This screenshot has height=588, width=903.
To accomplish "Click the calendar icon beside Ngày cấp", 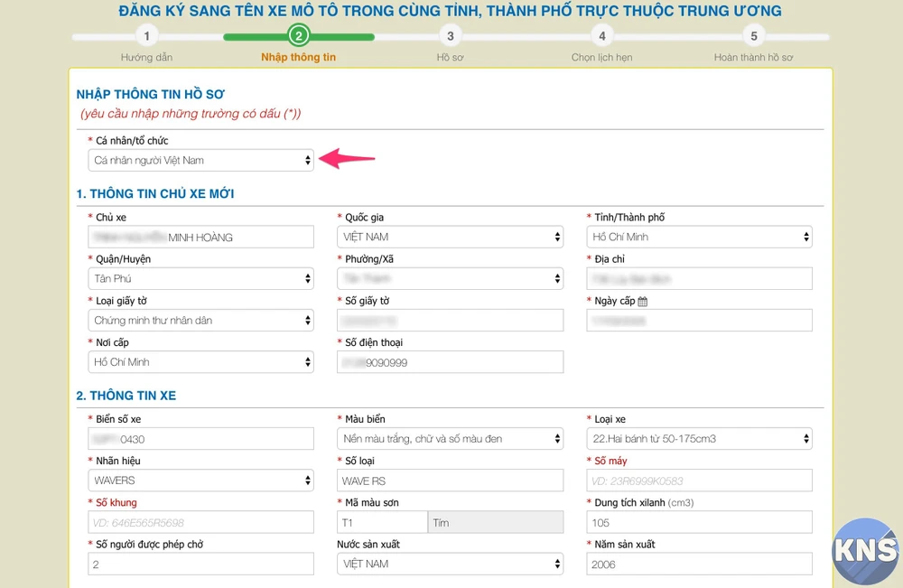I will 643,301.
